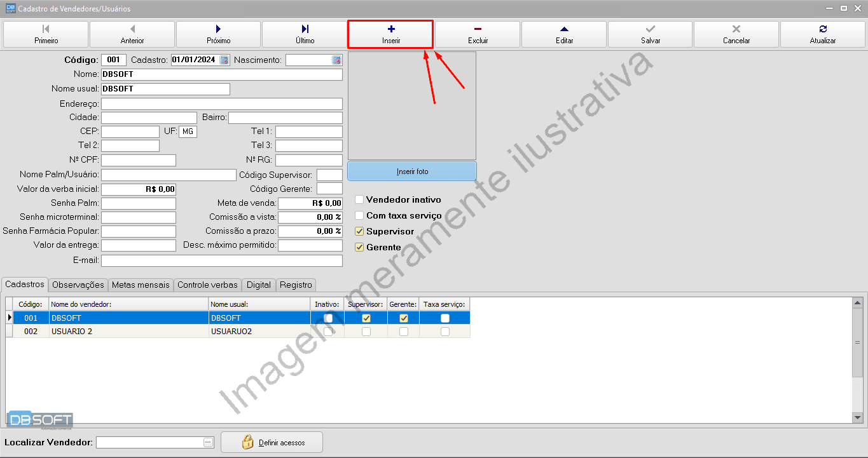Screen dimensions: 868x458
Task: Click the Inserir plus button
Action: tap(390, 34)
